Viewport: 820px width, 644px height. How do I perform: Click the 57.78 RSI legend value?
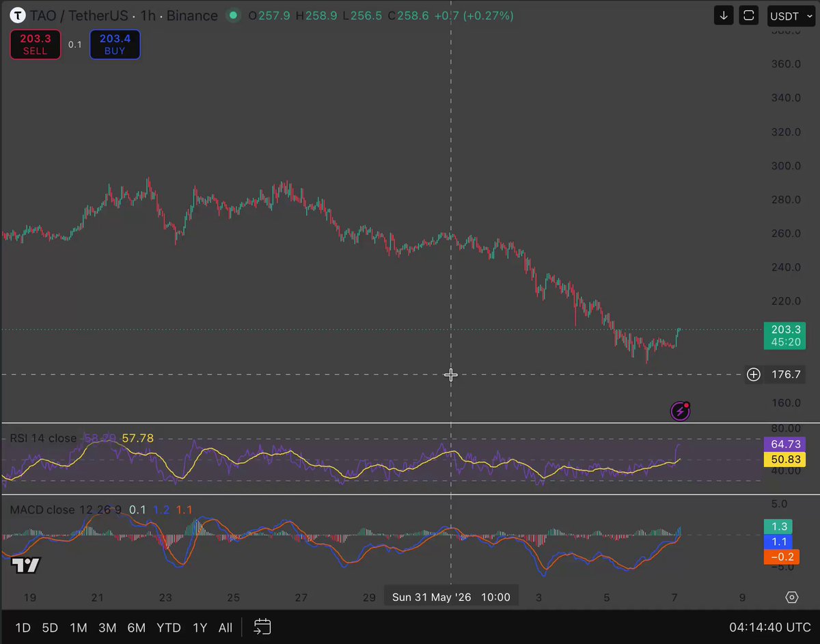(x=137, y=438)
